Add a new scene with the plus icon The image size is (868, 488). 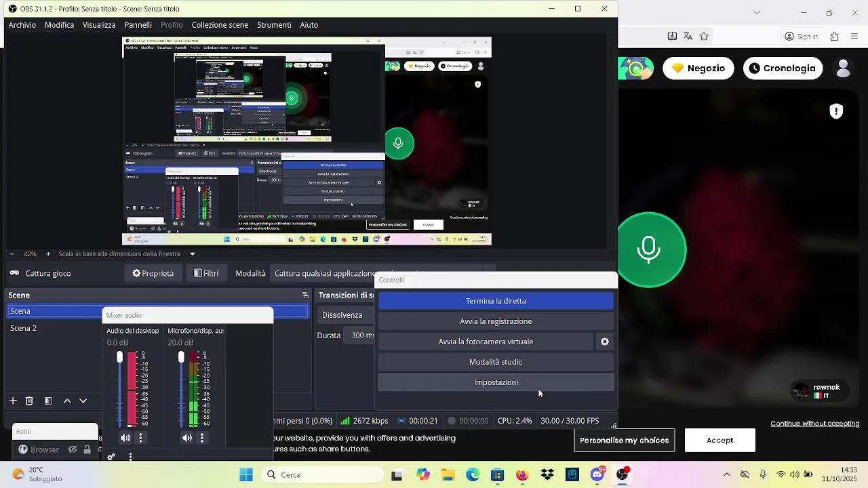[13, 401]
